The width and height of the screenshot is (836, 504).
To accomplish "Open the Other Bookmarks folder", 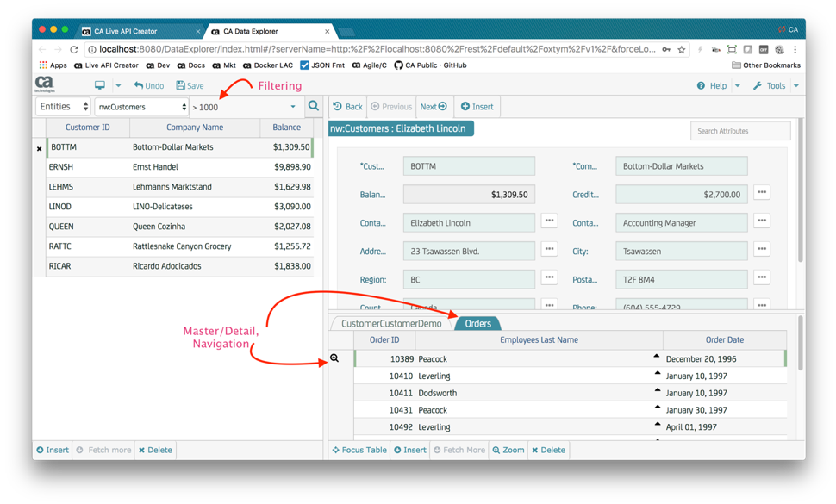I will (766, 65).
